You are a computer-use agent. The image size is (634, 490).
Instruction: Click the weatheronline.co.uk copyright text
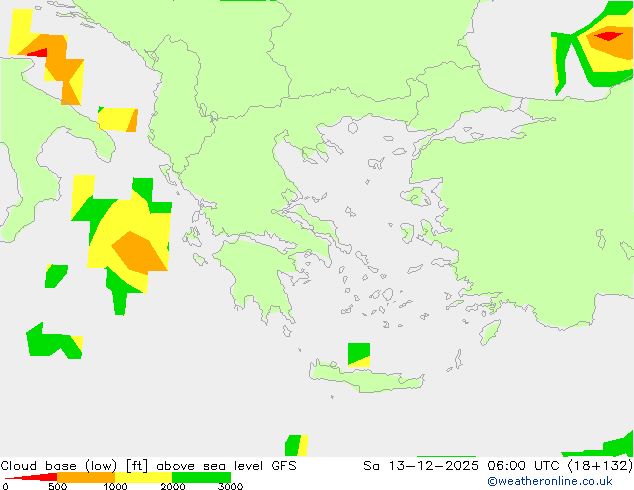550,481
